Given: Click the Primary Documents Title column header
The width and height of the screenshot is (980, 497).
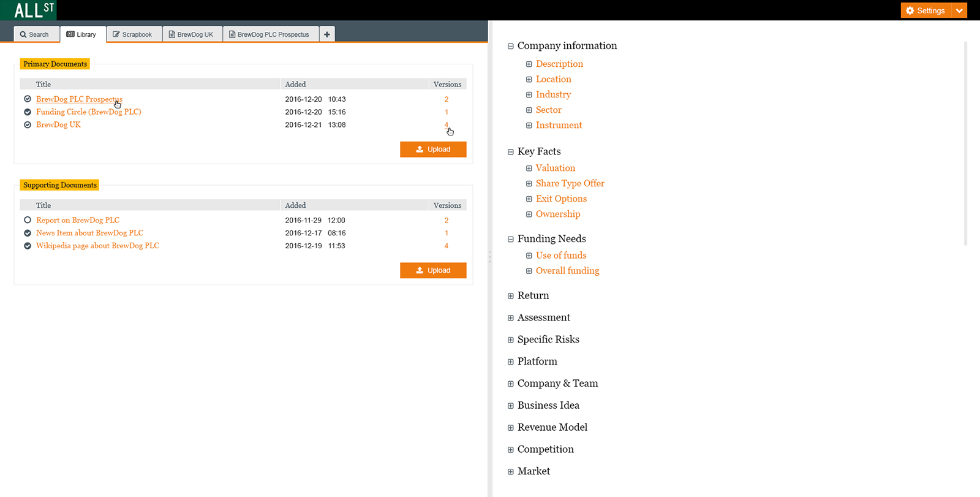Looking at the screenshot, I should point(43,84).
